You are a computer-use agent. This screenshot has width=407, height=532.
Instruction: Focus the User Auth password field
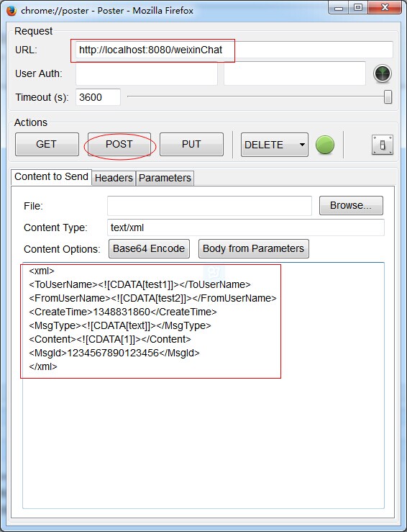click(x=295, y=73)
